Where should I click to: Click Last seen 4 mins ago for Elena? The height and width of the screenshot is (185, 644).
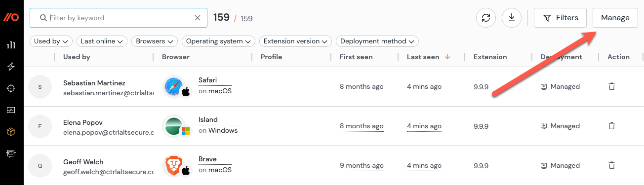coord(424,126)
